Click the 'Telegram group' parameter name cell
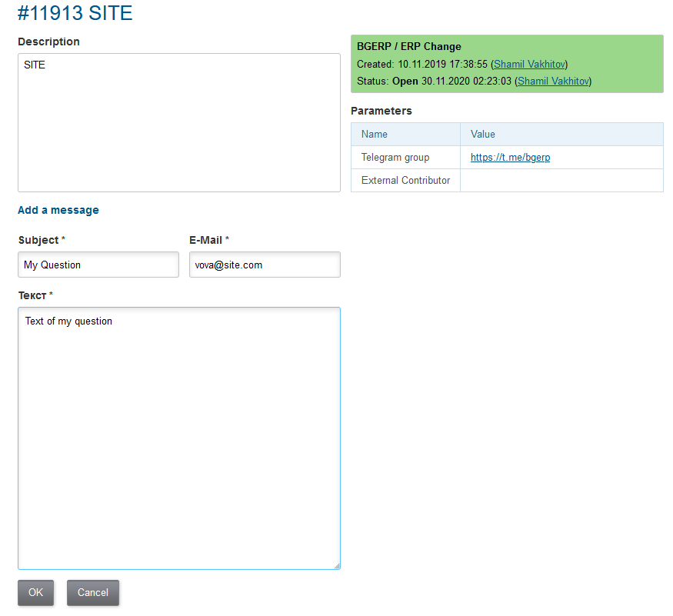 (395, 158)
